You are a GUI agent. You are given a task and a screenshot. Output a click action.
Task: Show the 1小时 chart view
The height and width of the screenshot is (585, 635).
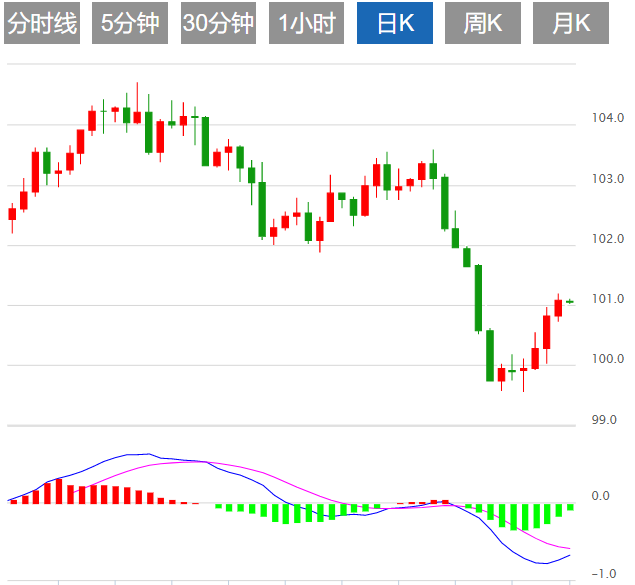[306, 24]
